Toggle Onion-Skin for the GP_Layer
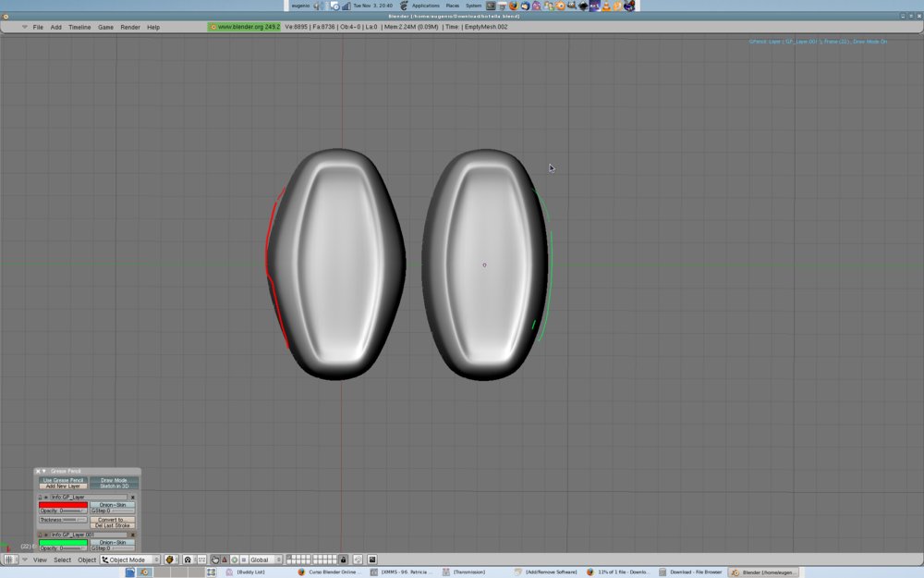924x578 pixels. pyautogui.click(x=113, y=505)
